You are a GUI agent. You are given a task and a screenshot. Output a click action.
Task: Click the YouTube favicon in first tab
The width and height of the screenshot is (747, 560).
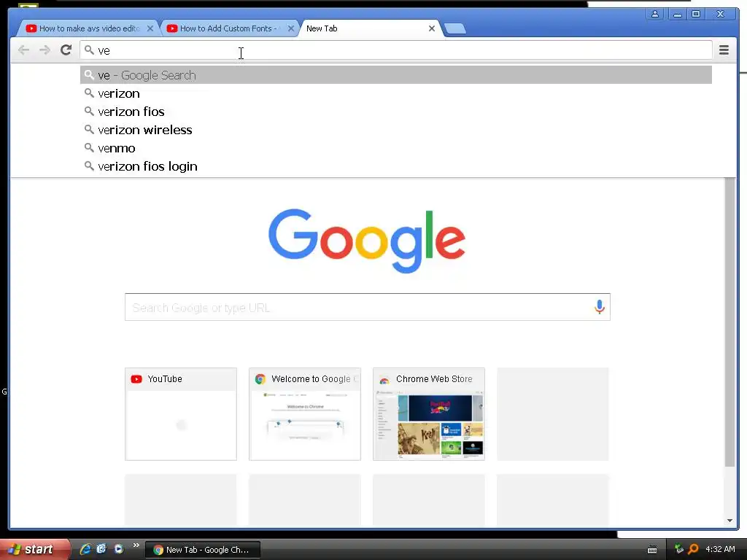[x=31, y=28]
